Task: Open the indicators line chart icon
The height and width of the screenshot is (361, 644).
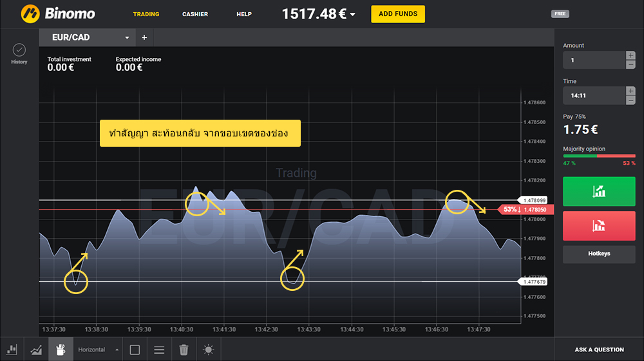Action: [x=36, y=349]
